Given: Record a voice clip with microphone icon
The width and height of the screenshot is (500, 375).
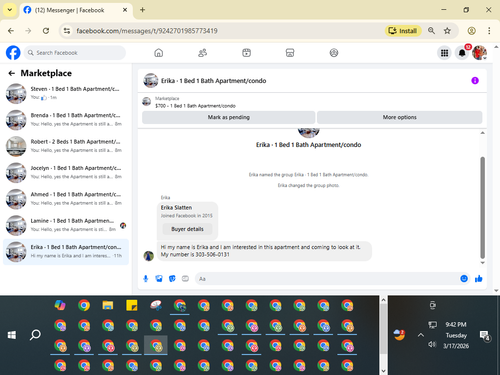Looking at the screenshot, I should (146, 279).
